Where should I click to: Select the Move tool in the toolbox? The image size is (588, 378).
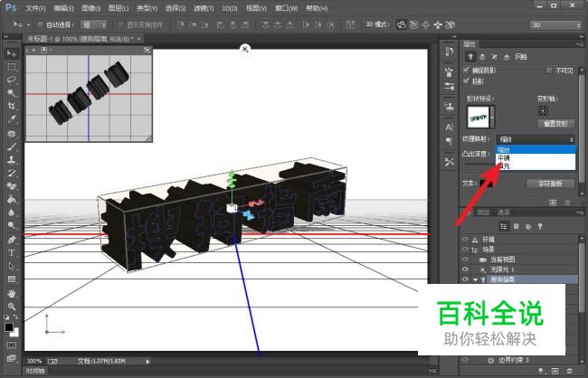coord(11,54)
